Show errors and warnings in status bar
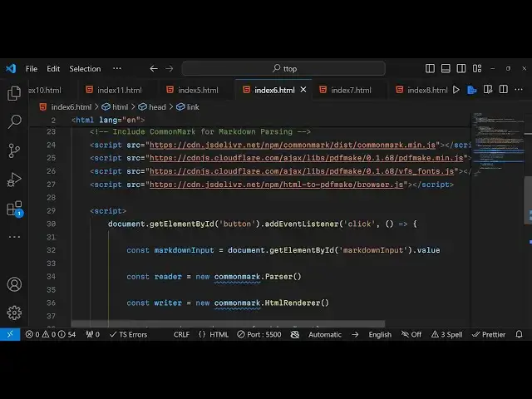 [x=50, y=334]
